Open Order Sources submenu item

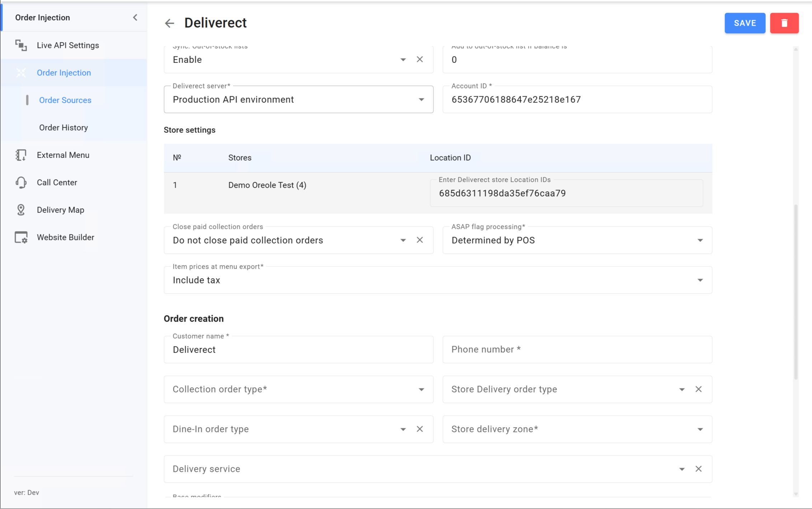click(74, 100)
